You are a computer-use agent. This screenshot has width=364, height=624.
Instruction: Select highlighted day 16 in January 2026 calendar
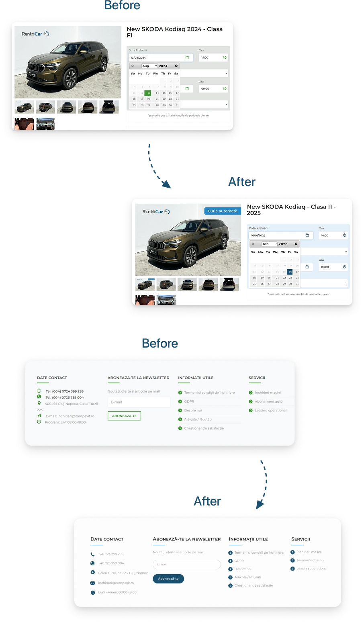(290, 272)
